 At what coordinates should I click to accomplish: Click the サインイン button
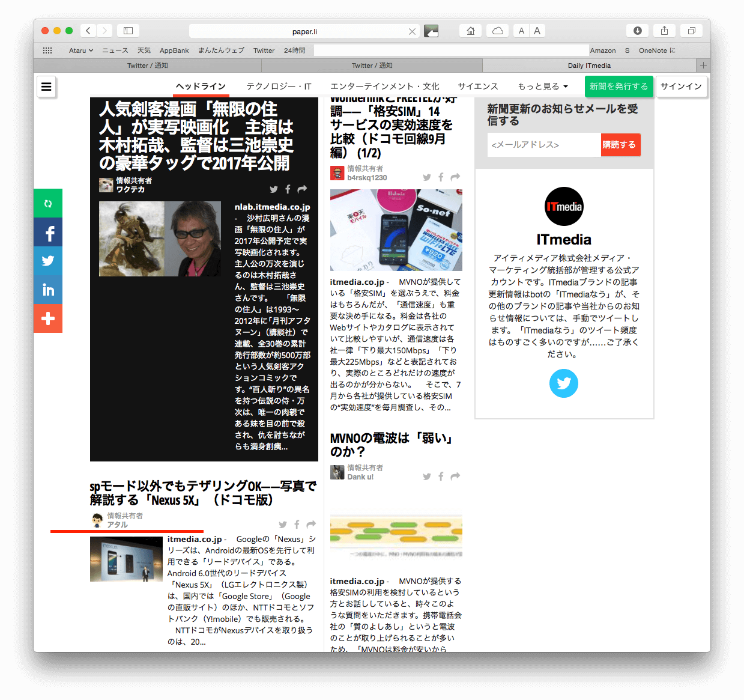pyautogui.click(x=681, y=87)
